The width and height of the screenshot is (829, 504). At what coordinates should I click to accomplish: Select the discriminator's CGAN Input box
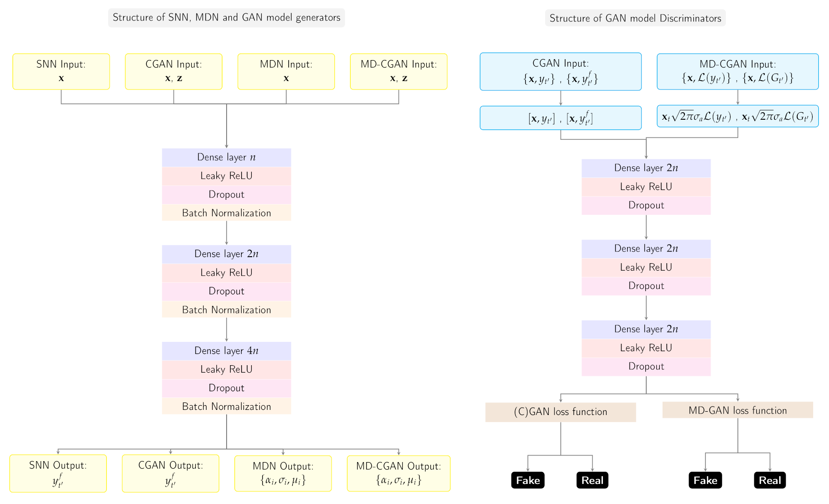click(560, 71)
